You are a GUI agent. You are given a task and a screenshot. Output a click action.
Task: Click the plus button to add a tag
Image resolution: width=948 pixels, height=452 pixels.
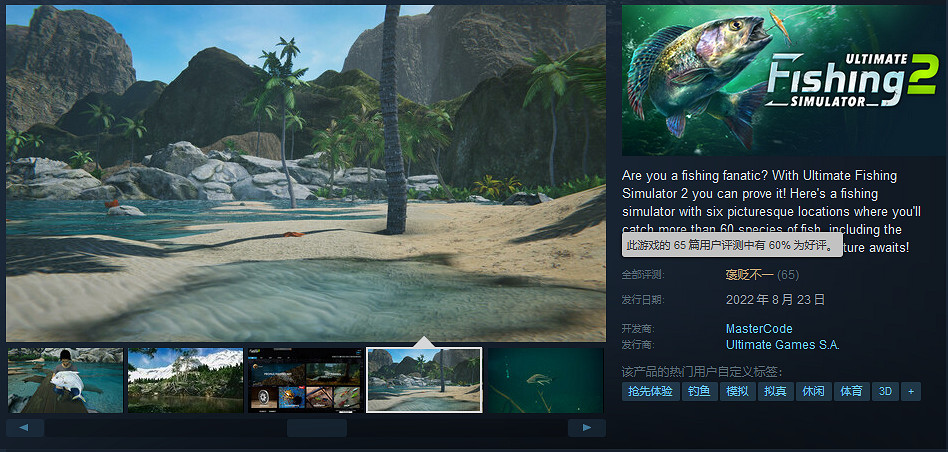coord(911,392)
